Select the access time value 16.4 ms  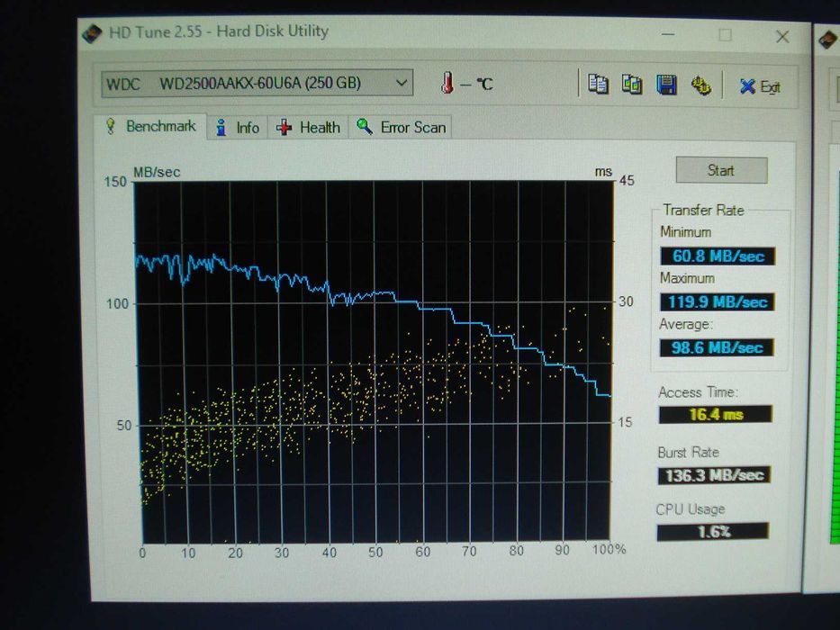pyautogui.click(x=715, y=414)
